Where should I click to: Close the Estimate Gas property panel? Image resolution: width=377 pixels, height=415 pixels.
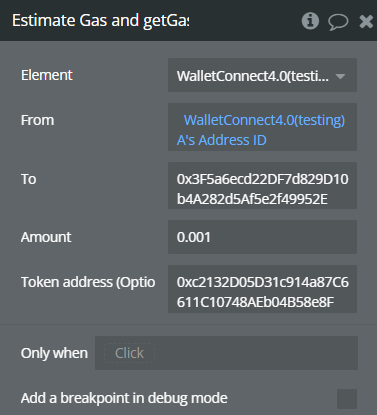[x=366, y=22]
